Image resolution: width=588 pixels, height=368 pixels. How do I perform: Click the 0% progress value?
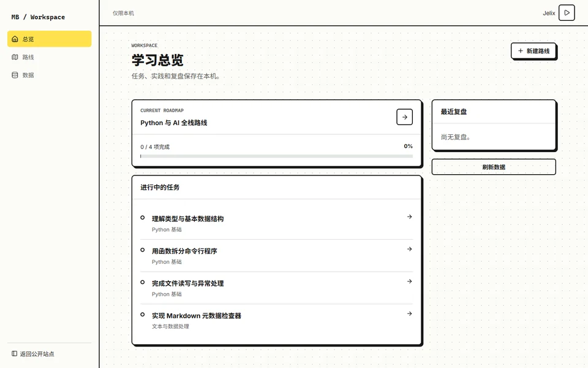(x=409, y=146)
